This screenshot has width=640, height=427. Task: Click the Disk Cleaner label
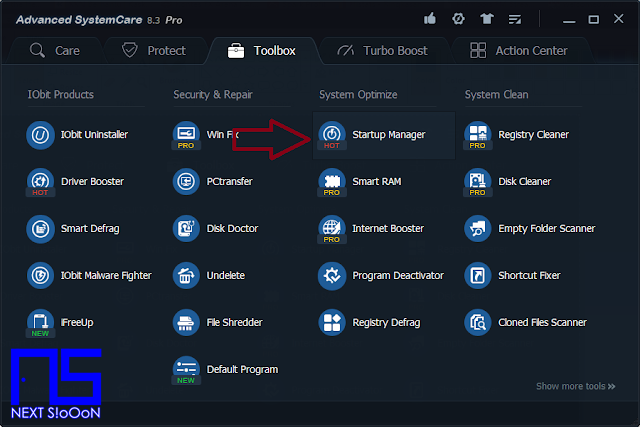524,182
